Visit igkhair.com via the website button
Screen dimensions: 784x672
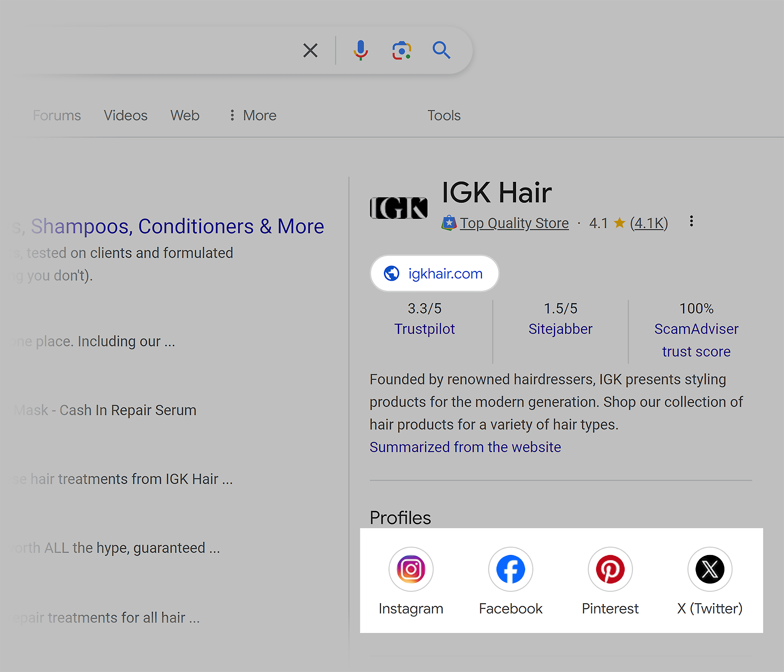[x=434, y=273]
